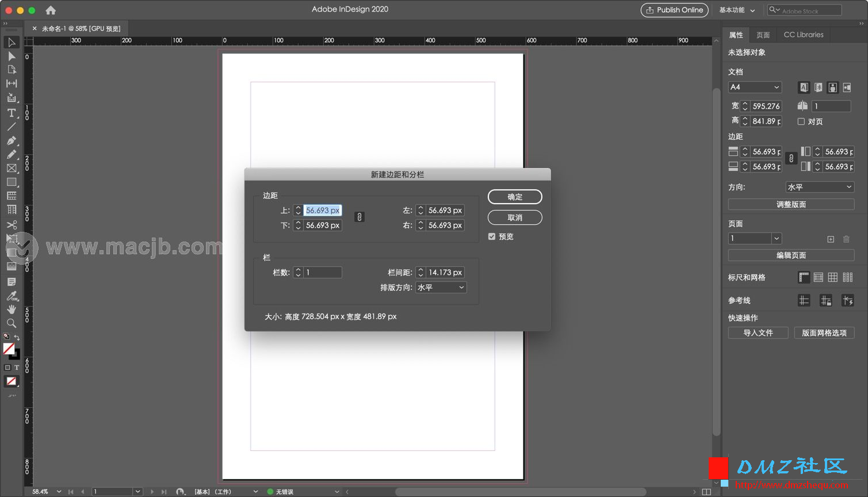Open the page number dropdown in Properties
Viewport: 868px width, 497px height.
click(777, 239)
